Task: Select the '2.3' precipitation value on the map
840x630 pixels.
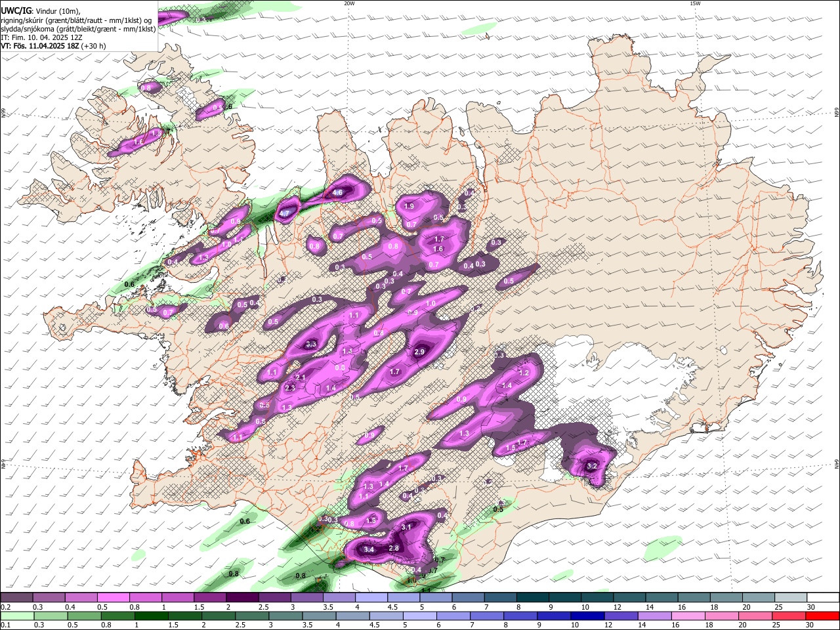Action: (290, 388)
